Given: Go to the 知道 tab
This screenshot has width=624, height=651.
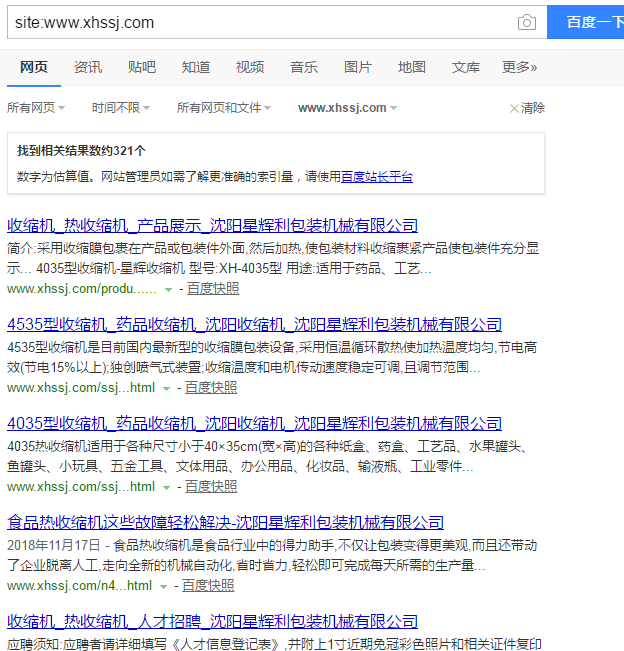Looking at the screenshot, I should 196,67.
